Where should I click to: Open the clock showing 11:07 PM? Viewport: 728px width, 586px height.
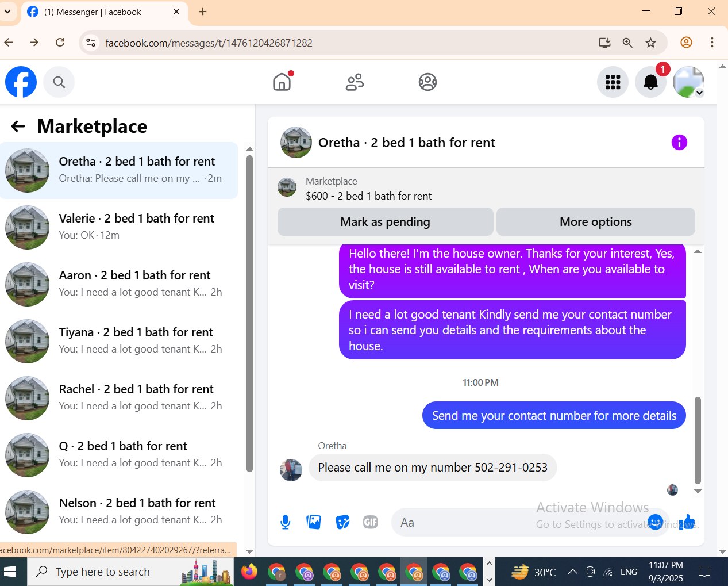[666, 572]
